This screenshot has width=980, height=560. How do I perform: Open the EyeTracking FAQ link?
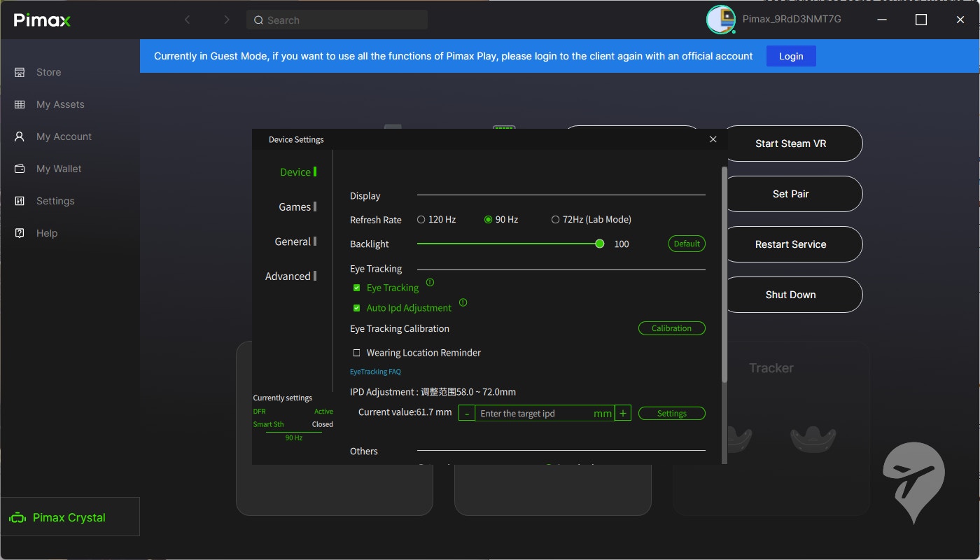point(375,372)
